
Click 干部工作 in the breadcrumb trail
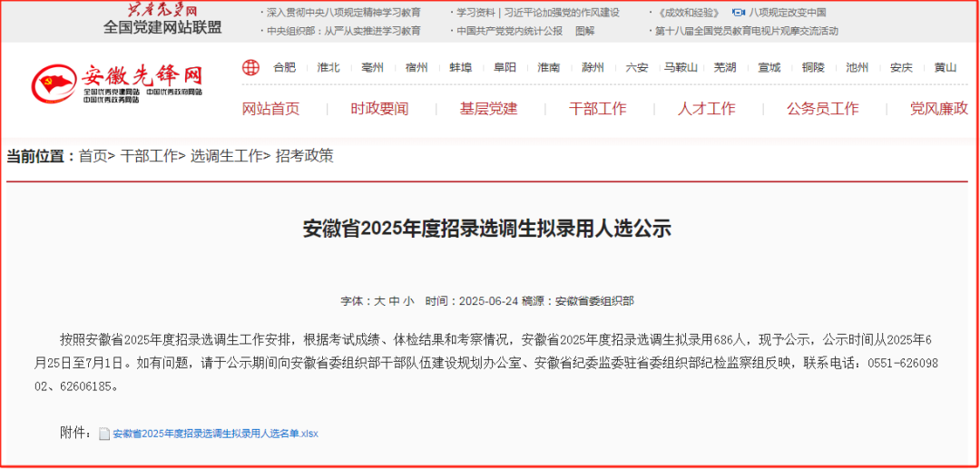pyautogui.click(x=149, y=156)
